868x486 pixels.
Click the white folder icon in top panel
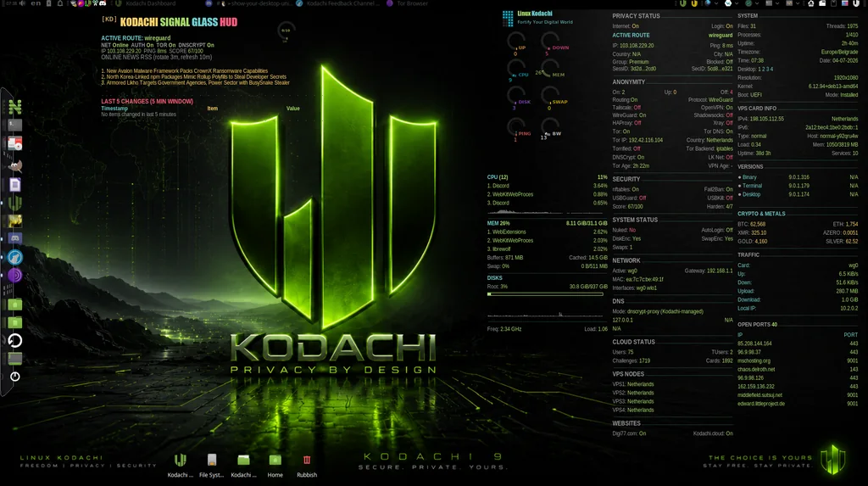click(822, 3)
